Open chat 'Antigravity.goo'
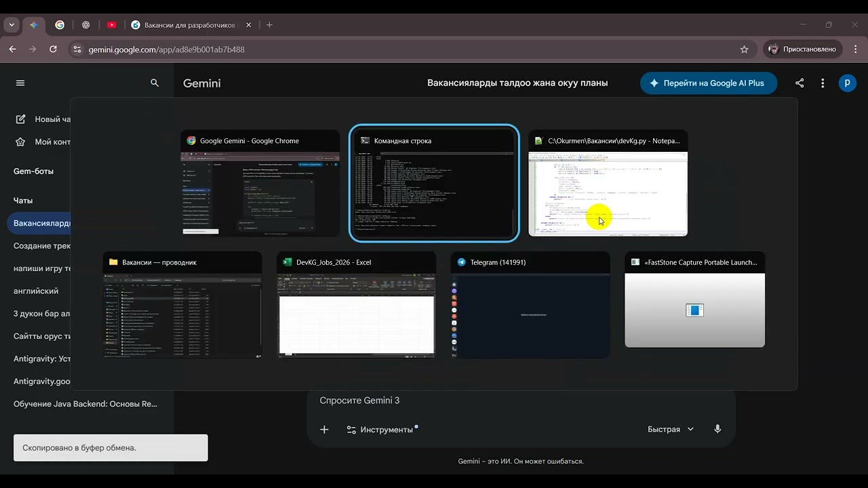Screen dimensions: 868x488 (x=42, y=382)
